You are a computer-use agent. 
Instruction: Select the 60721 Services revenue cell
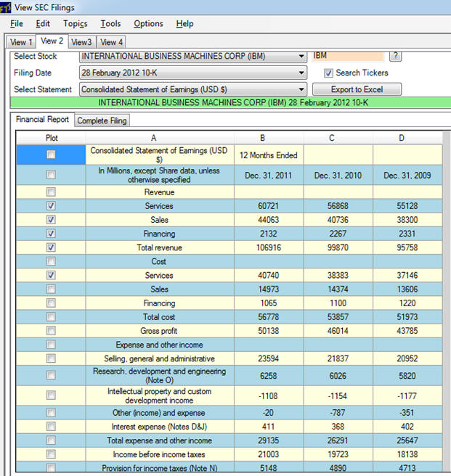point(269,206)
